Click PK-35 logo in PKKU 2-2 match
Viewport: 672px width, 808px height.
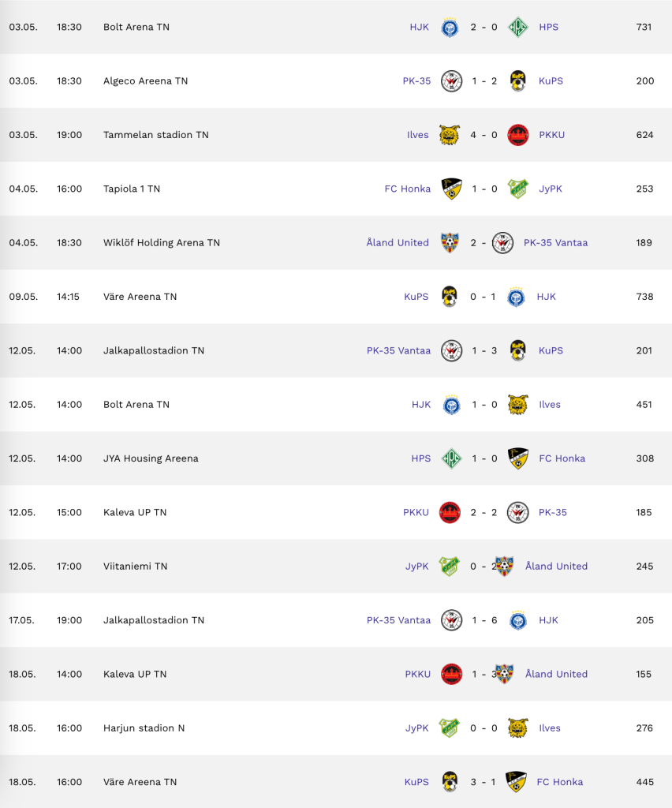(x=518, y=512)
